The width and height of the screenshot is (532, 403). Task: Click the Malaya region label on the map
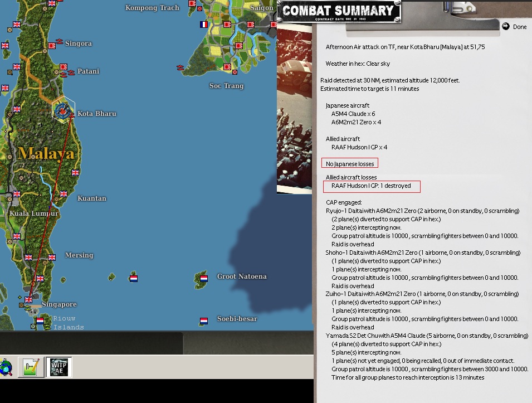click(46, 153)
